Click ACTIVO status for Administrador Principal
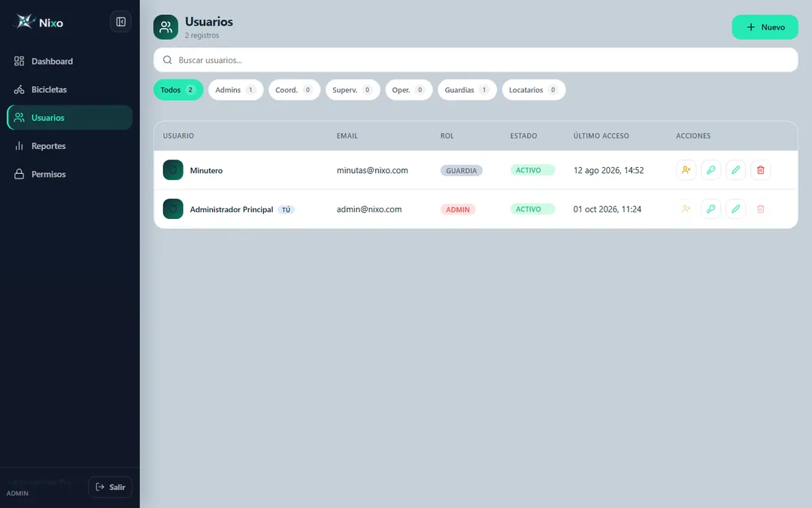The width and height of the screenshot is (812, 508). [532, 209]
